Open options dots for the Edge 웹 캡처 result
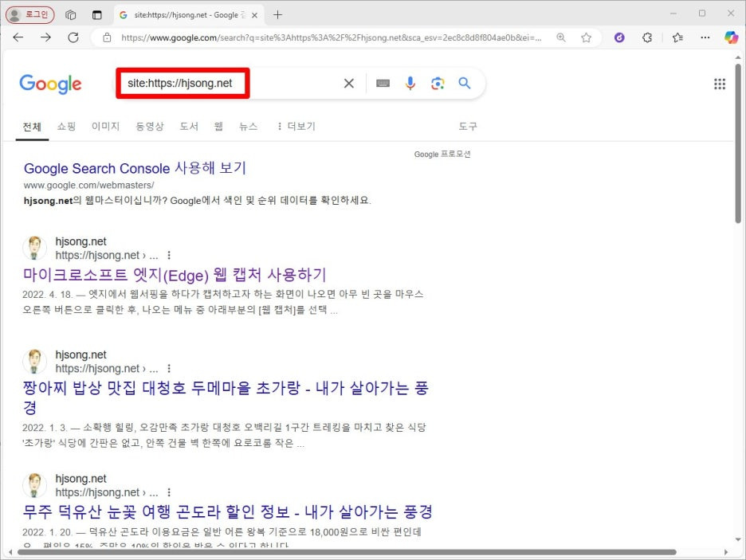This screenshot has height=560, width=746. [169, 255]
